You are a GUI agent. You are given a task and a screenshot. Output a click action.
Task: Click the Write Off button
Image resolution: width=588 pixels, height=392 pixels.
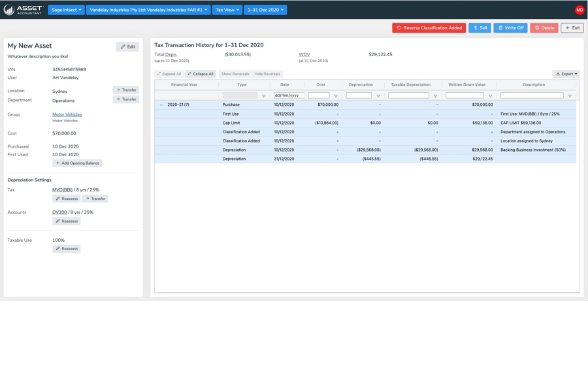[510, 28]
